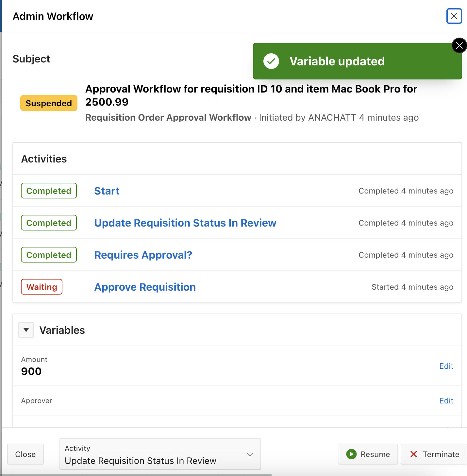Viewport: 467px width, 476px height.
Task: Dismiss the Variable updated notification
Action: pos(459,45)
